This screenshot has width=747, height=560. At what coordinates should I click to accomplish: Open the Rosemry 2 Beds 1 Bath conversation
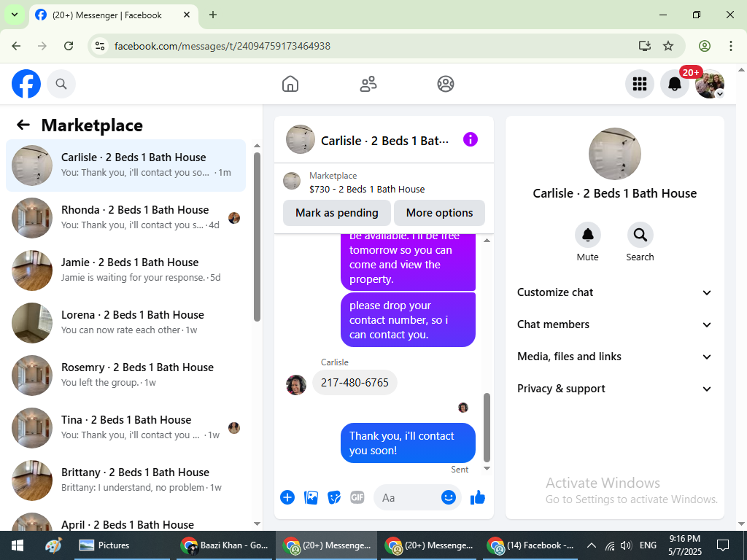tap(125, 376)
